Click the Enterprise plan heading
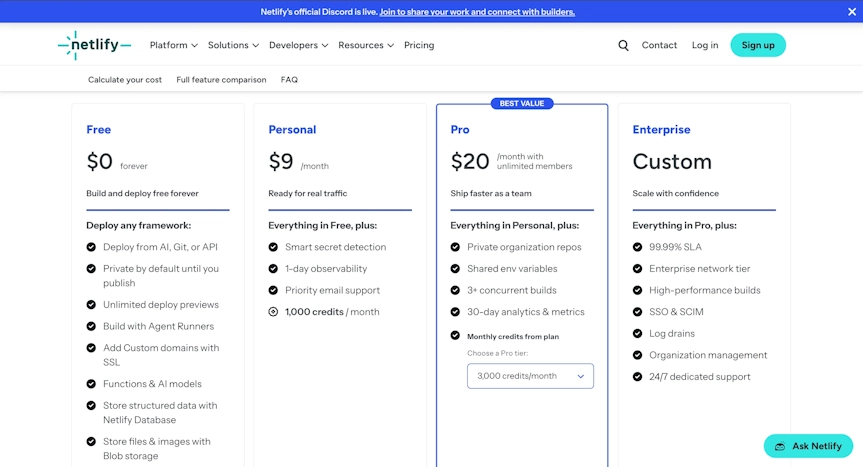Screen dimensions: 863x467 coord(662,130)
